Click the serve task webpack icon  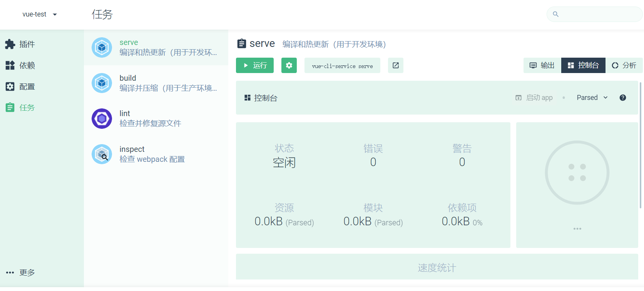(102, 48)
